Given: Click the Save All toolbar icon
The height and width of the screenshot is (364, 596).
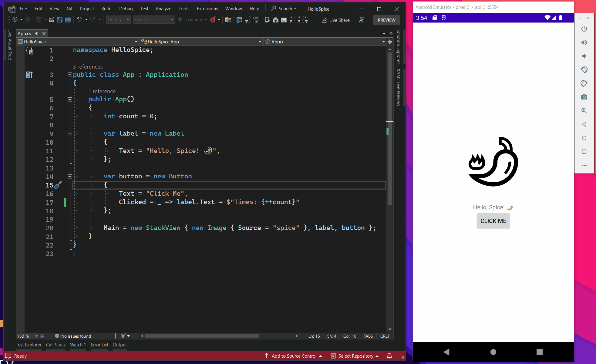Looking at the screenshot, I should click(68, 20).
